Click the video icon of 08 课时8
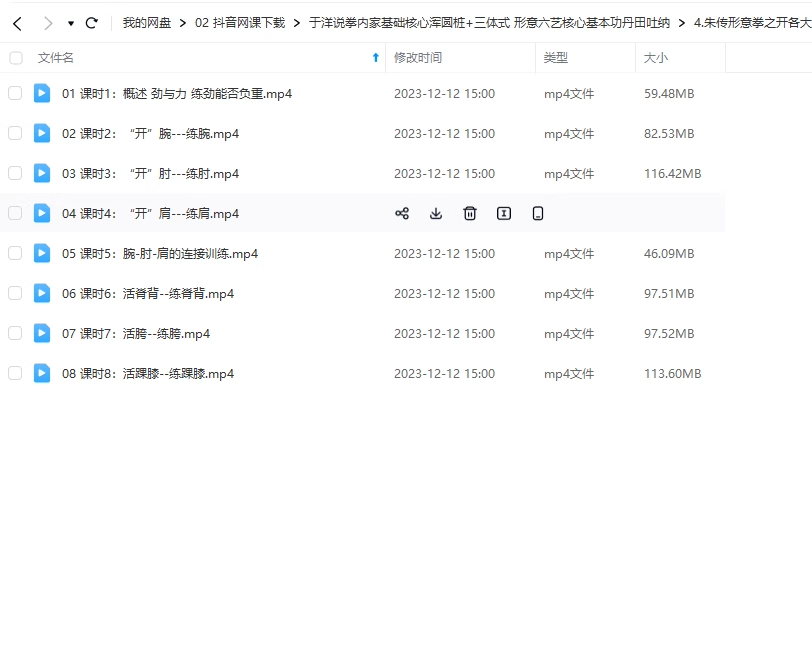The height and width of the screenshot is (651, 812). [x=42, y=373]
